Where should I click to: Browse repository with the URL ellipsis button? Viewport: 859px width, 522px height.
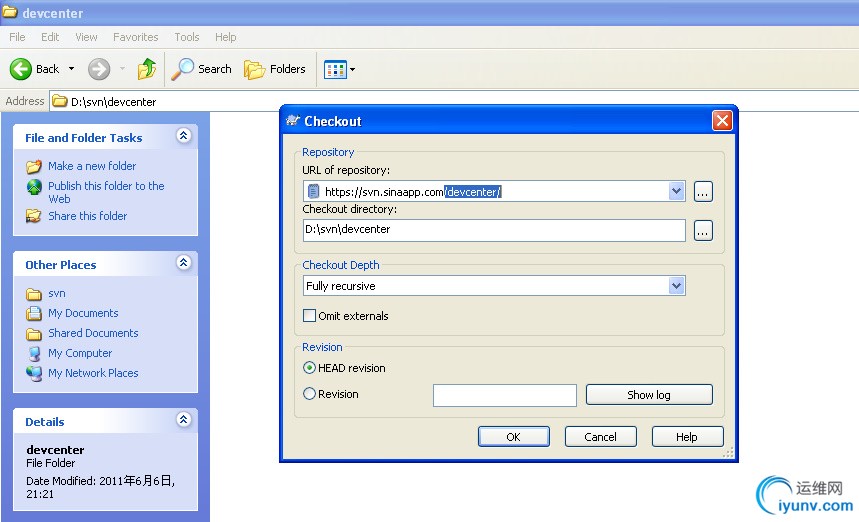pos(703,192)
